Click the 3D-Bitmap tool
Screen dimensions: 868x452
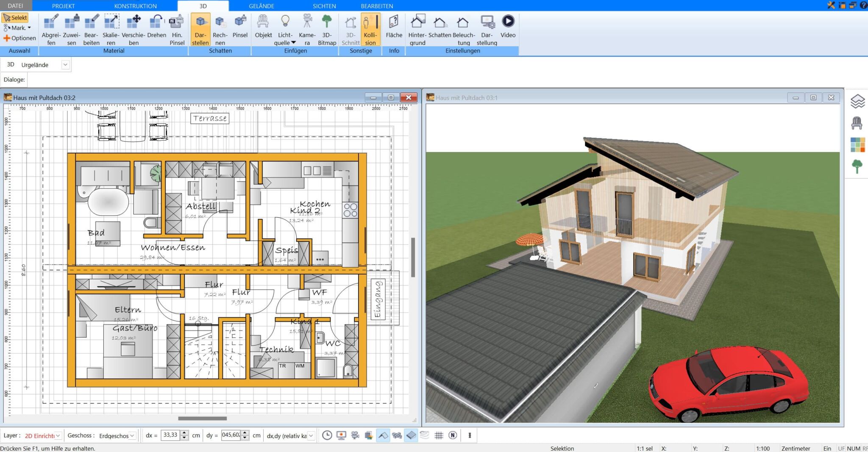coord(327,28)
